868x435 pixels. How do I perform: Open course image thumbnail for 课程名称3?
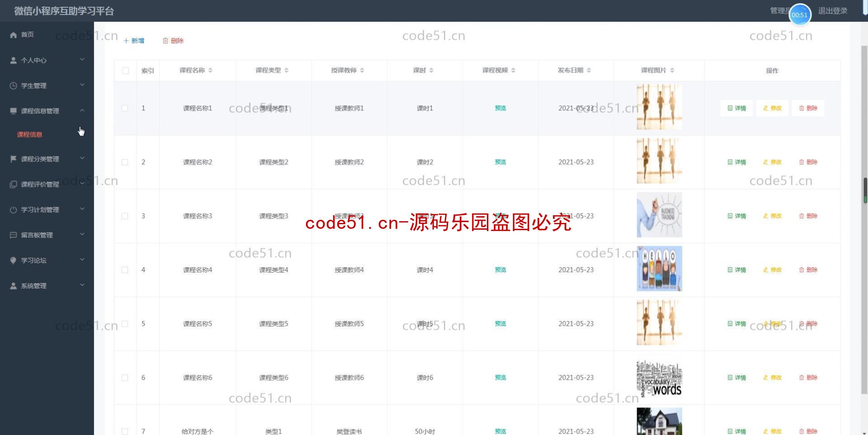coord(659,215)
